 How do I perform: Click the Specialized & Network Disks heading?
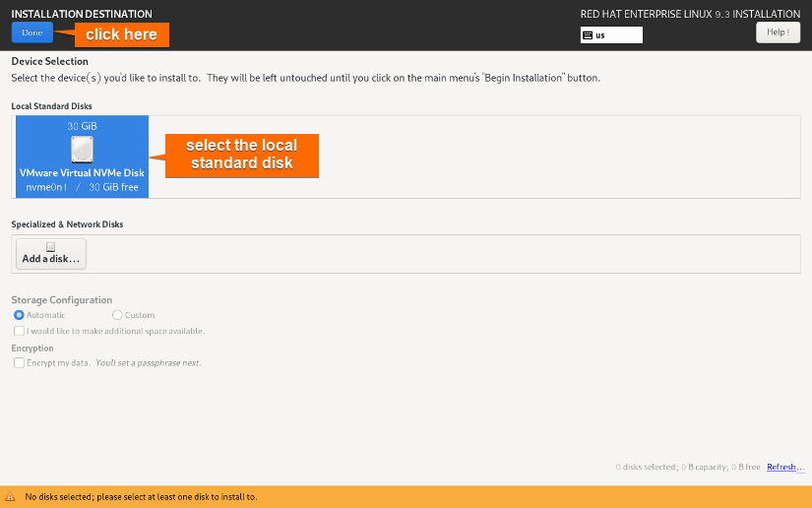tap(67, 224)
